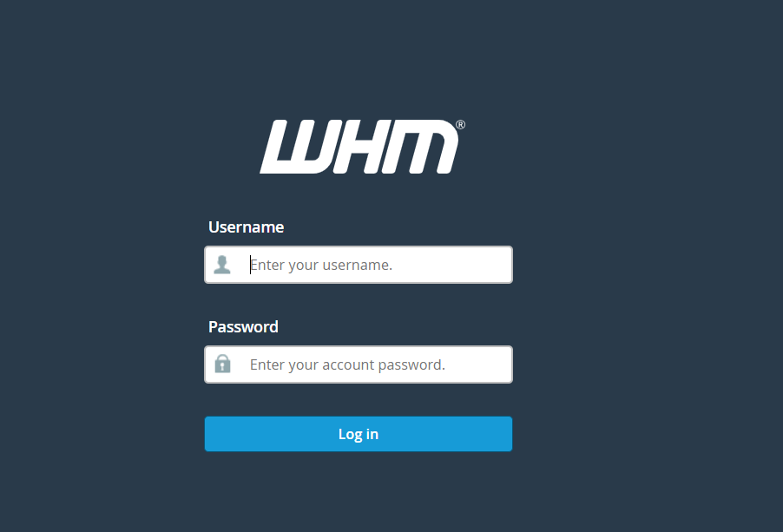Image resolution: width=783 pixels, height=532 pixels.
Task: Click the user silhouette icon in the Username field
Action: click(x=222, y=265)
